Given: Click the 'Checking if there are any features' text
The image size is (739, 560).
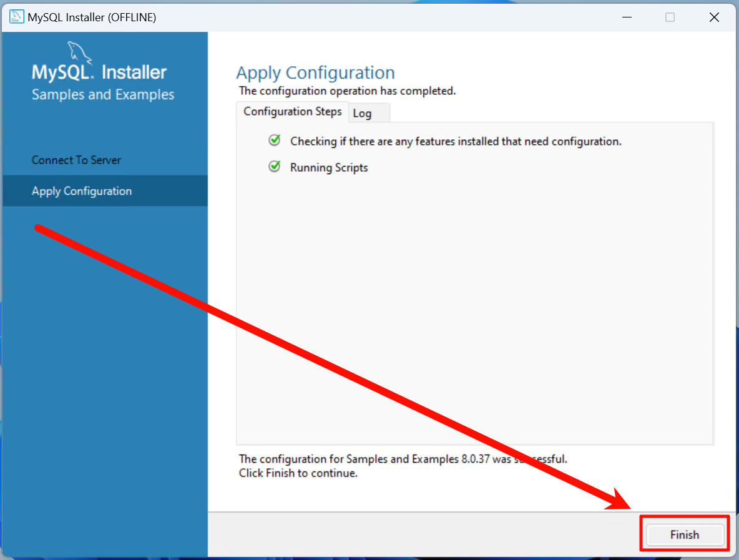Looking at the screenshot, I should pyautogui.click(x=456, y=142).
